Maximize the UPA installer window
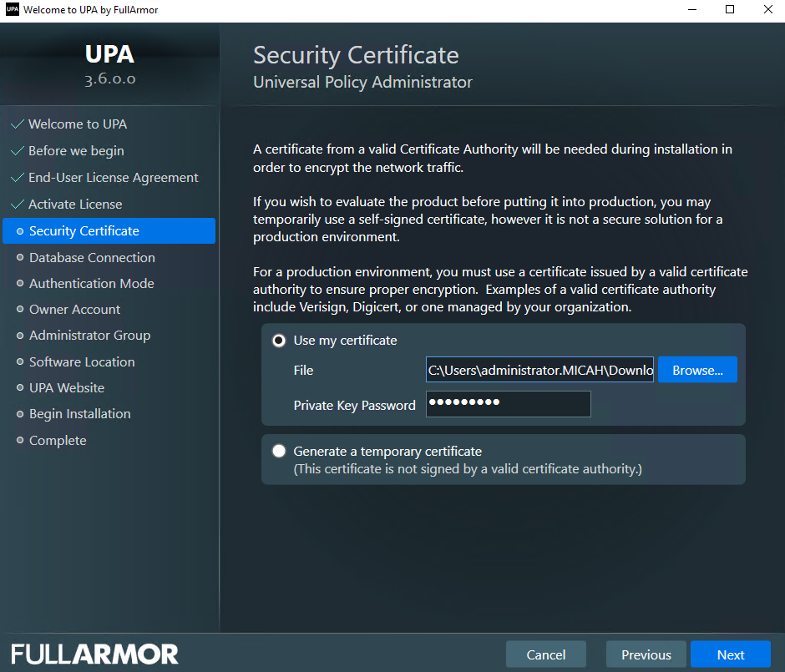785x672 pixels. pos(730,10)
